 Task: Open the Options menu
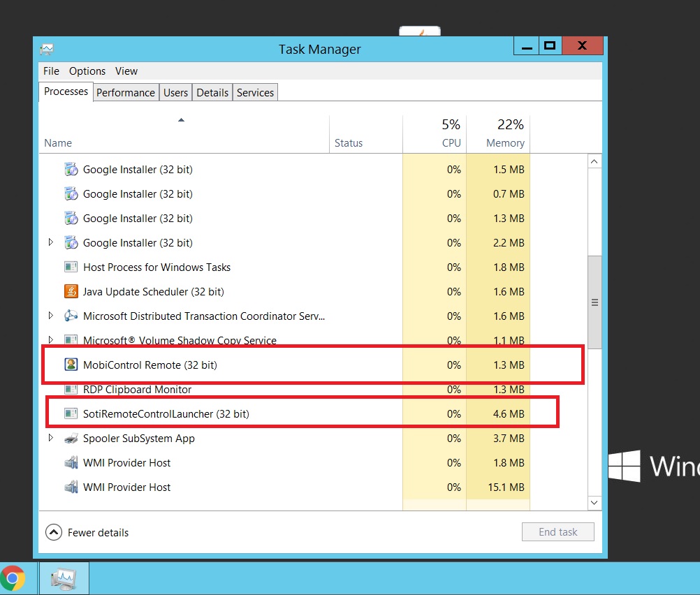(87, 71)
